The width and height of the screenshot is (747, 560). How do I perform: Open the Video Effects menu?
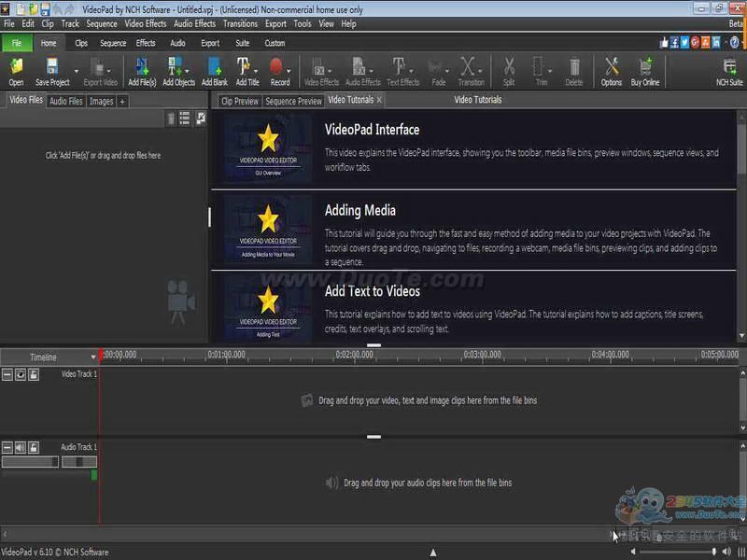146,24
